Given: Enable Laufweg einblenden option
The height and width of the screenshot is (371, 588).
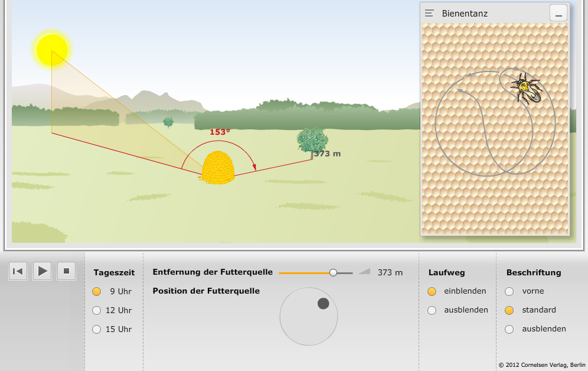Looking at the screenshot, I should (x=432, y=291).
